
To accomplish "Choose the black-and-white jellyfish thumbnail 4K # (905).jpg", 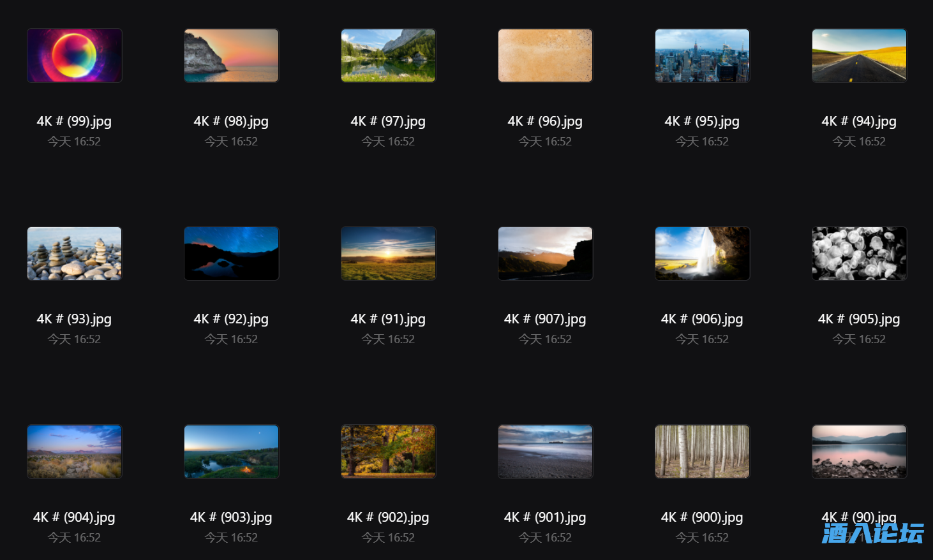I will (x=859, y=253).
